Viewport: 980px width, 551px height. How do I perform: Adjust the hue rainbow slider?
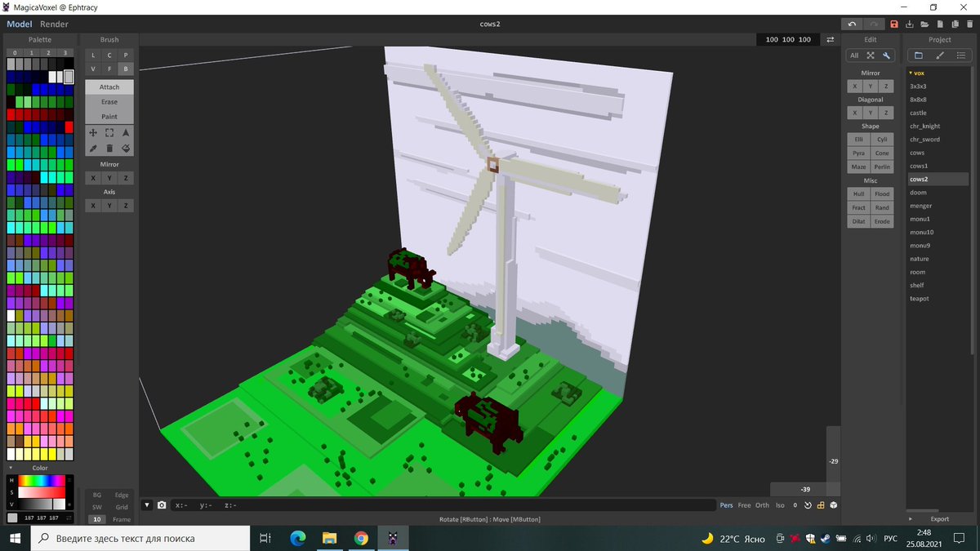(41, 480)
